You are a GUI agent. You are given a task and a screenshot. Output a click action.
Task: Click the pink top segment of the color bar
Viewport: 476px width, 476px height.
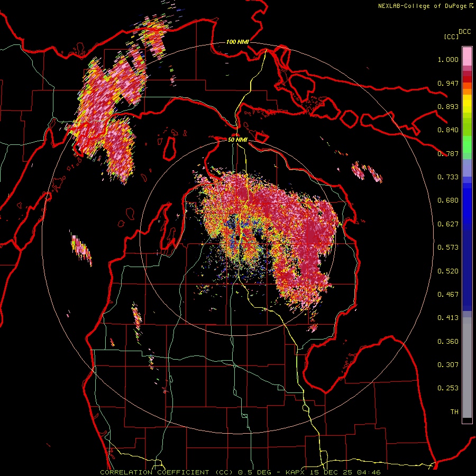467,56
